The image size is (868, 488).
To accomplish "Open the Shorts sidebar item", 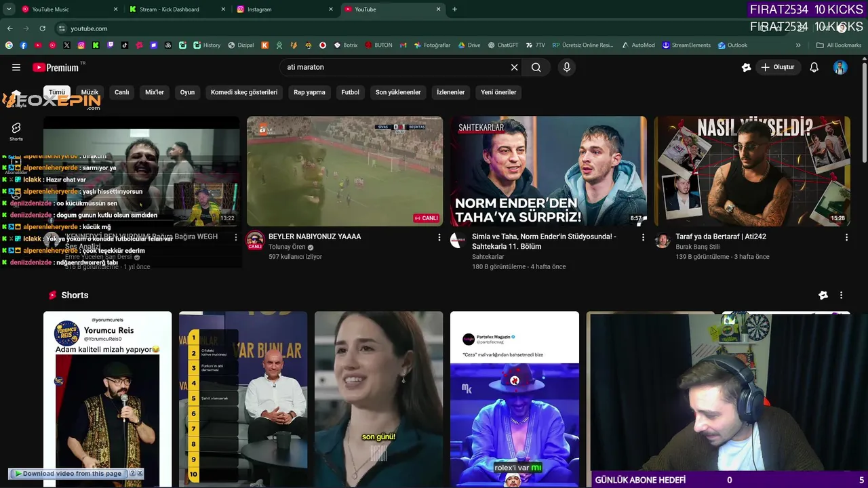I will coord(16,131).
